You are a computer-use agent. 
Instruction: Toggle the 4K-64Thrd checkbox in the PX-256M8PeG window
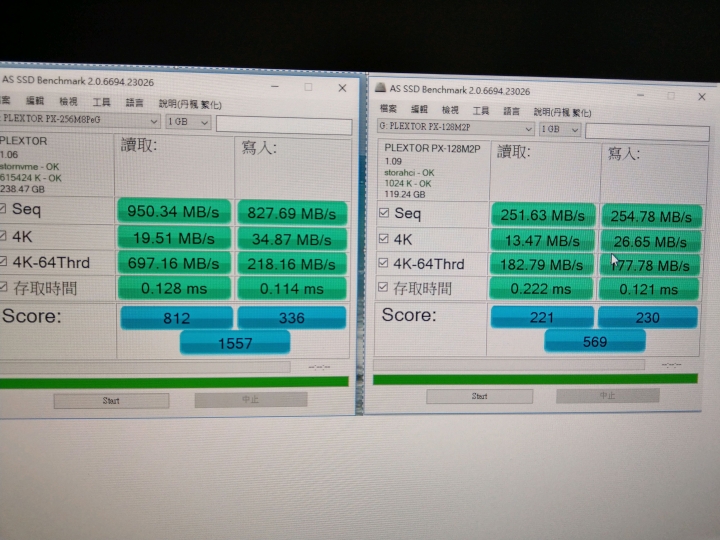[x=3, y=261]
